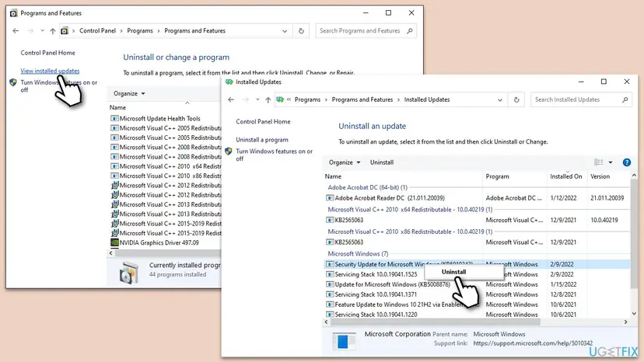Click the forward arrow in Installed Updates window
The width and height of the screenshot is (644, 362).
246,99
